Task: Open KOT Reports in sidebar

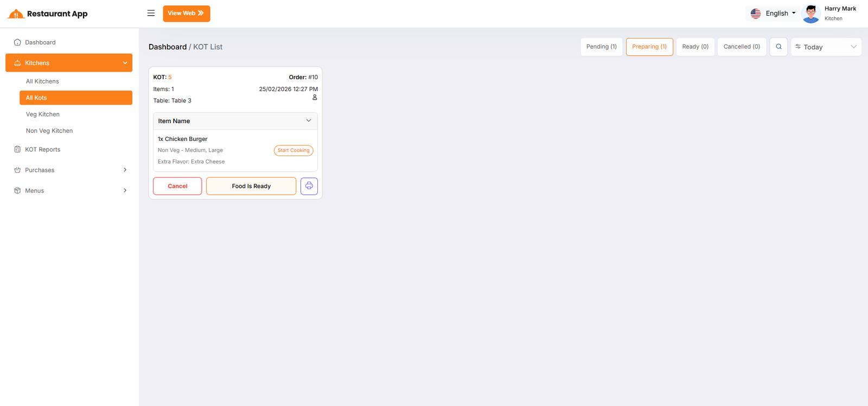Action: coord(42,150)
